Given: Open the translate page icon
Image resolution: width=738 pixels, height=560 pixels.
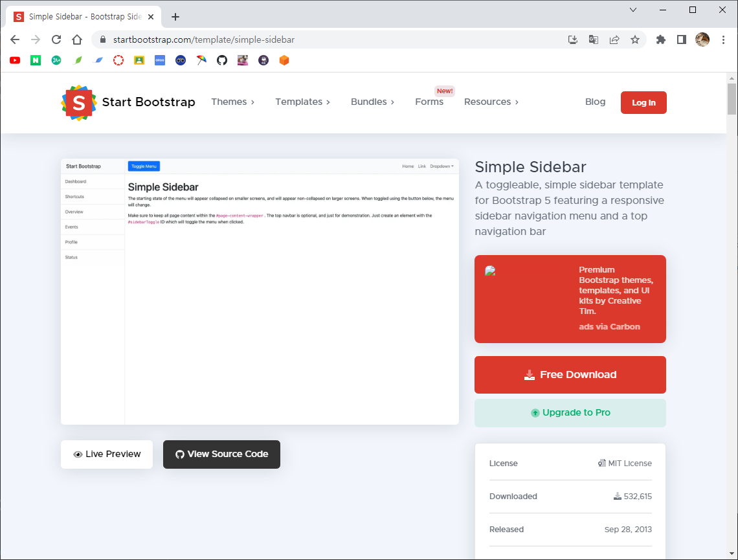Looking at the screenshot, I should pos(594,39).
